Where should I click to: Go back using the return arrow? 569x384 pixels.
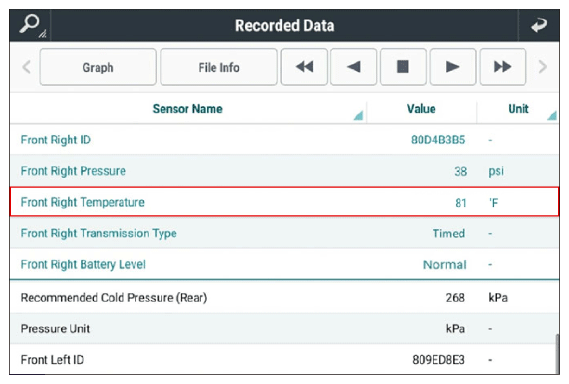(x=539, y=25)
